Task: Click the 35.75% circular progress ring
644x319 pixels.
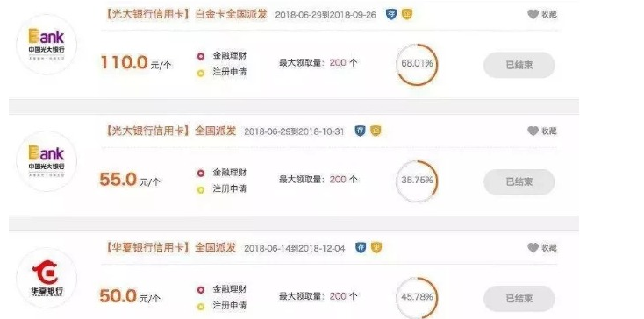Action: (x=417, y=181)
